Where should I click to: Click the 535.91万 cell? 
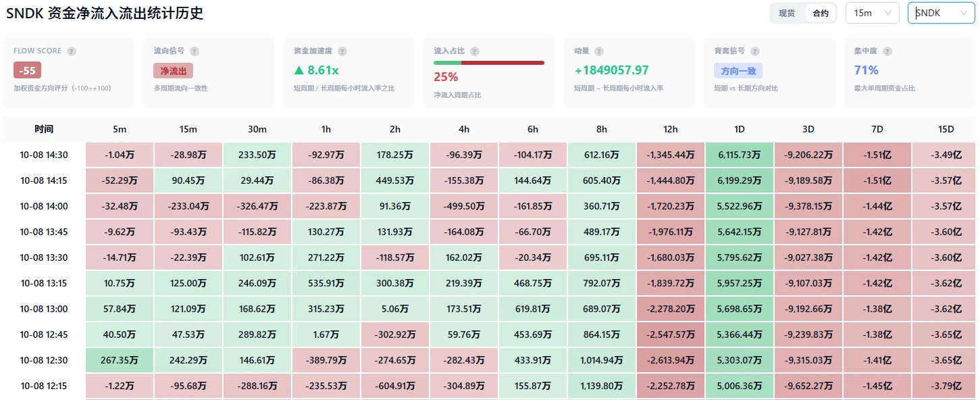326,283
